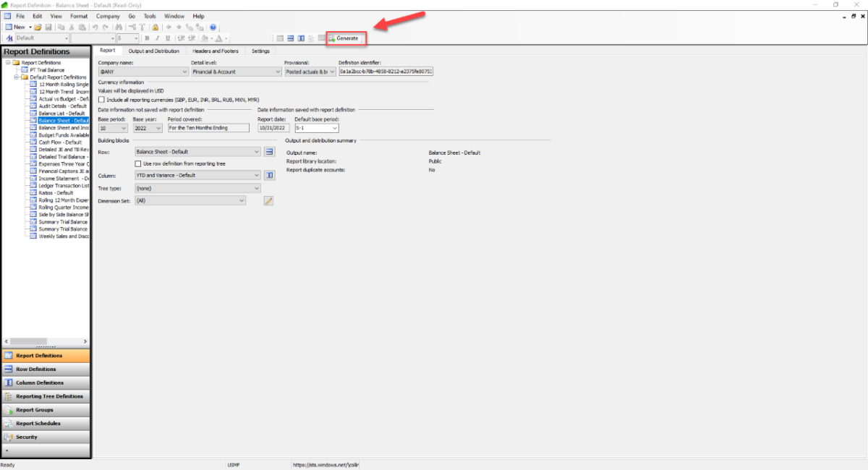This screenshot has width=868, height=470.
Task: Open the Company menu in the menu bar
Action: coord(108,15)
